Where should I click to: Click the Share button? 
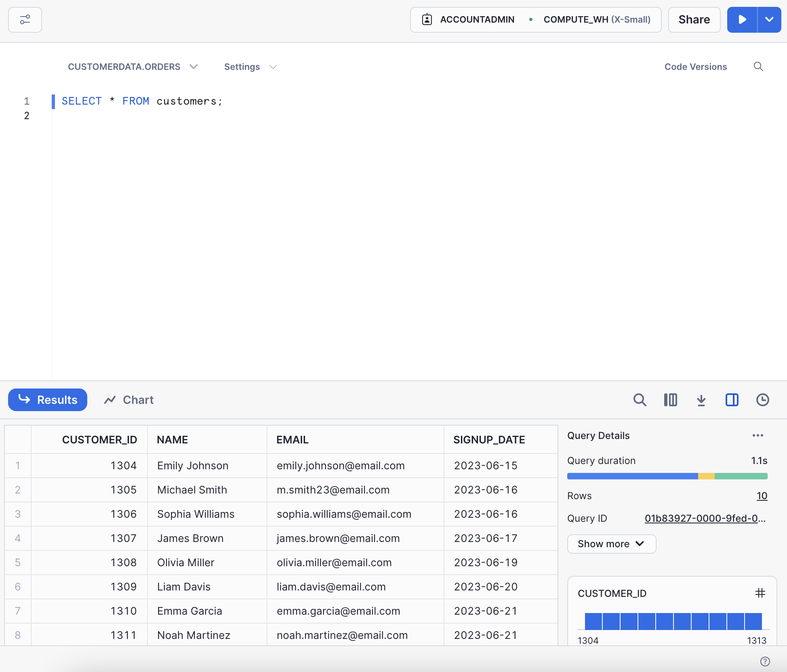[x=694, y=19]
